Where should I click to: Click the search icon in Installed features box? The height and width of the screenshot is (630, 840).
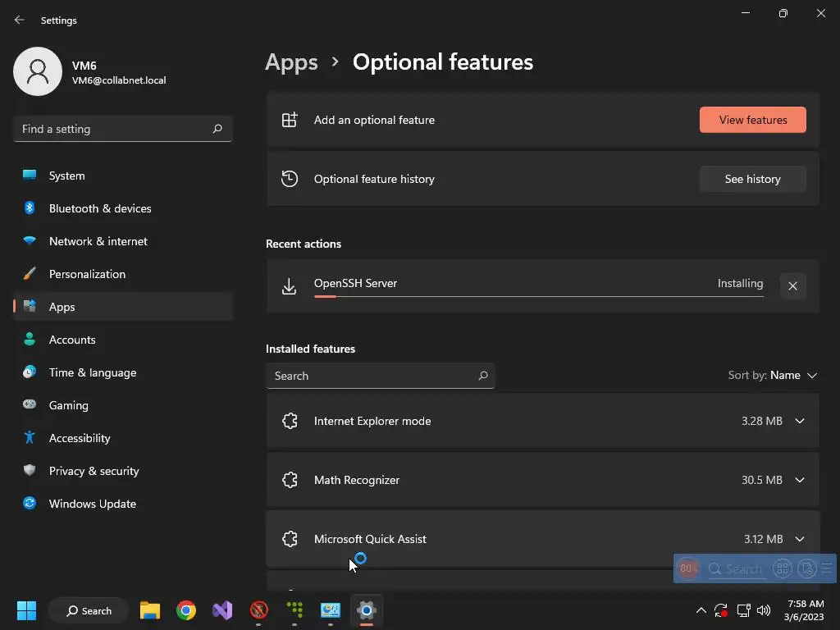(x=482, y=376)
